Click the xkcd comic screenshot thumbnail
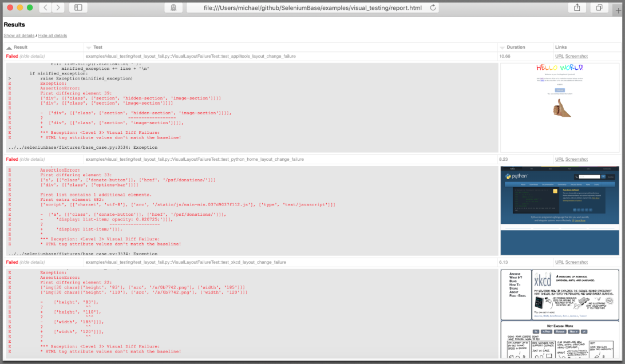The width and height of the screenshot is (625, 364). click(x=559, y=315)
